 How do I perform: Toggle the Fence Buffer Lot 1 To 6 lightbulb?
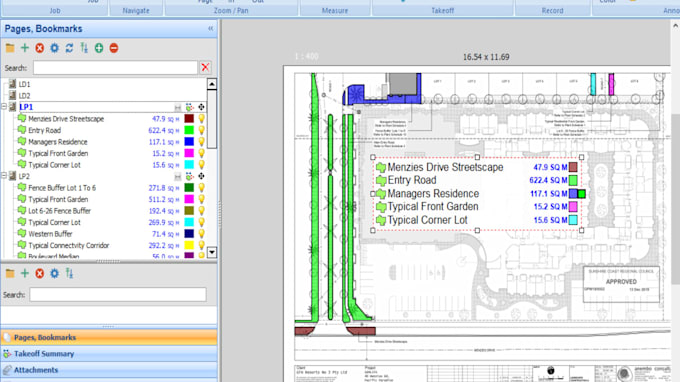click(x=201, y=188)
